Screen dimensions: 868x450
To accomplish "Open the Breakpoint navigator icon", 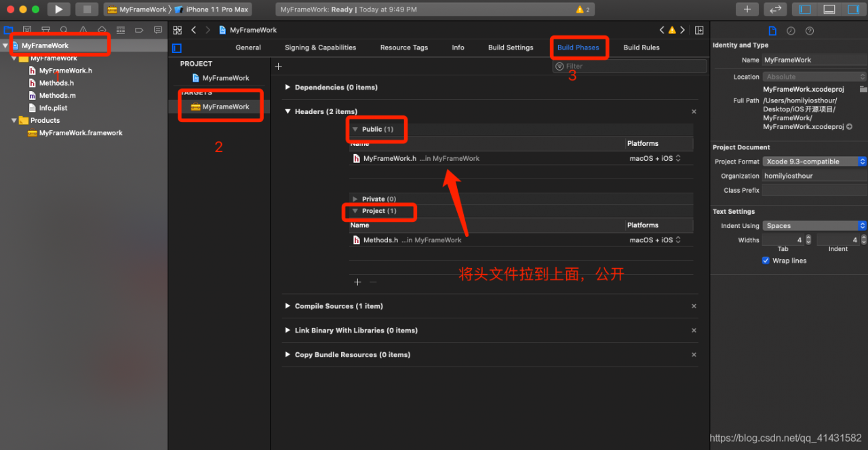I will click(139, 30).
